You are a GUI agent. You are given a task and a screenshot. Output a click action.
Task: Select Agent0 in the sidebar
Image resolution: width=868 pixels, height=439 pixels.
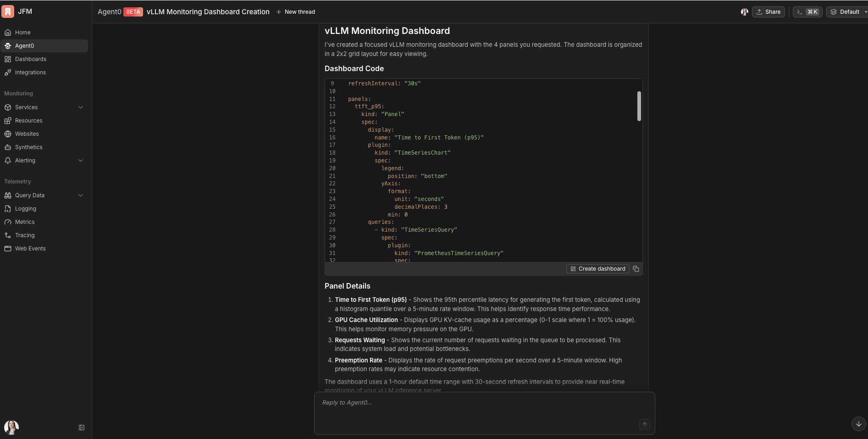(44, 46)
